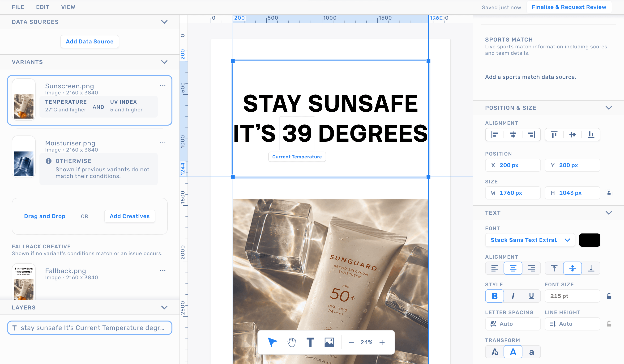Align layer to horizontal center

(x=513, y=135)
